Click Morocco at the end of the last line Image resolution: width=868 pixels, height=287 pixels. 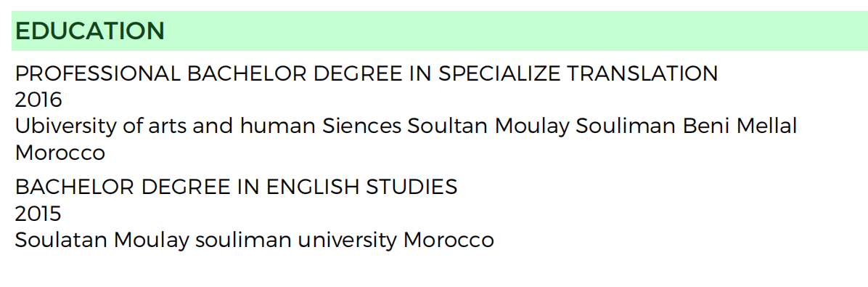point(449,240)
